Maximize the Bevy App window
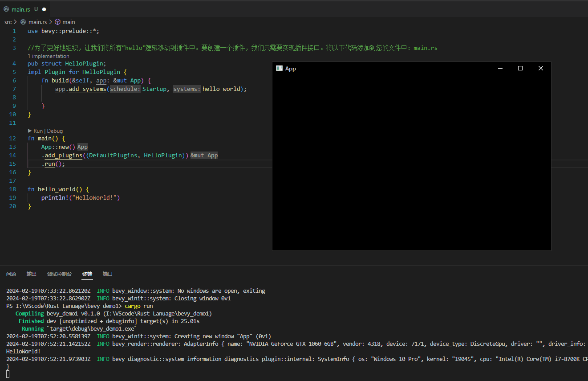This screenshot has height=381, width=588. 520,68
